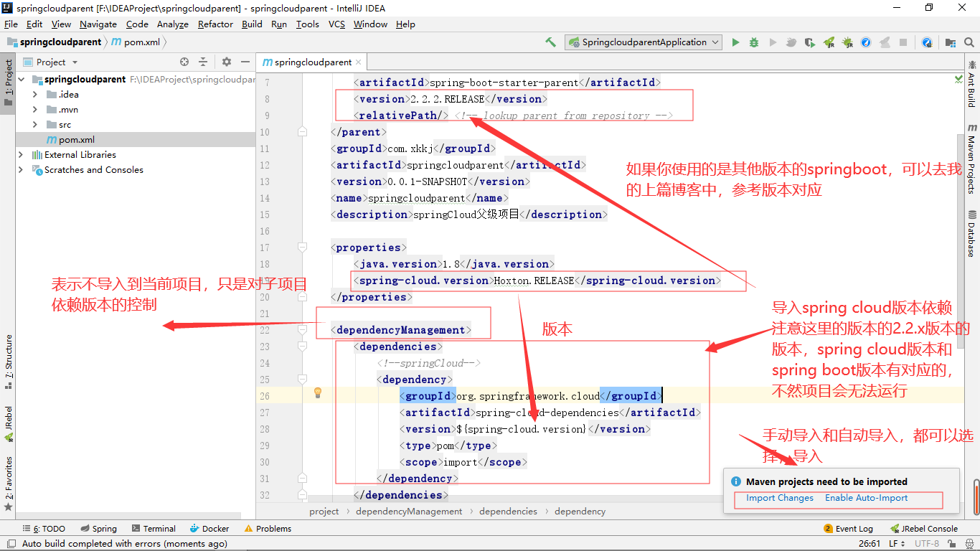Open the LF line separator dropdown
The width and height of the screenshot is (980, 551).
click(897, 544)
